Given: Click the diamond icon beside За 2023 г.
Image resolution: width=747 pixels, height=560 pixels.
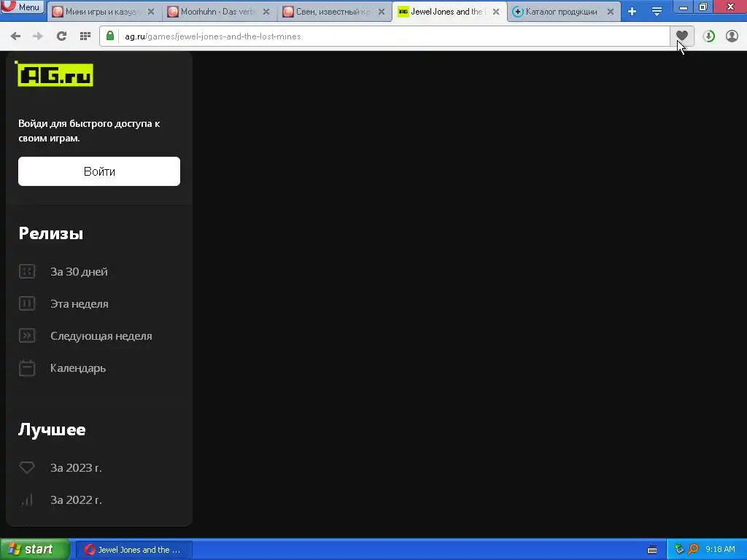Looking at the screenshot, I should pyautogui.click(x=27, y=467).
